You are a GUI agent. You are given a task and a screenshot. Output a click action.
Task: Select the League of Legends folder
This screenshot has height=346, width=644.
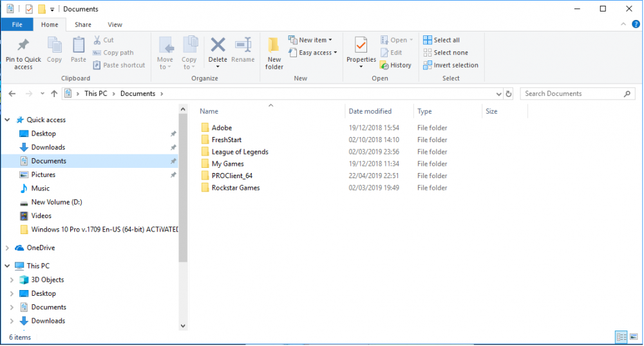240,152
